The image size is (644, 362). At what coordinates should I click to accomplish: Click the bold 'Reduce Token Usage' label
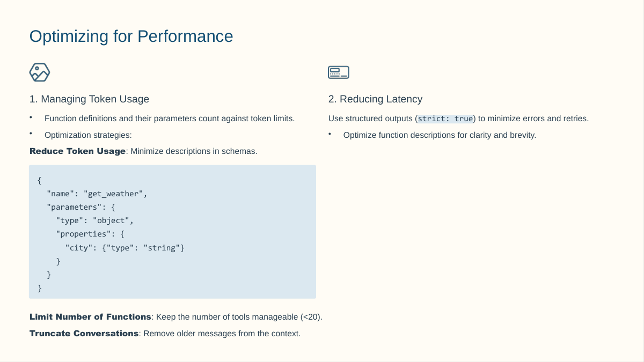pyautogui.click(x=77, y=151)
